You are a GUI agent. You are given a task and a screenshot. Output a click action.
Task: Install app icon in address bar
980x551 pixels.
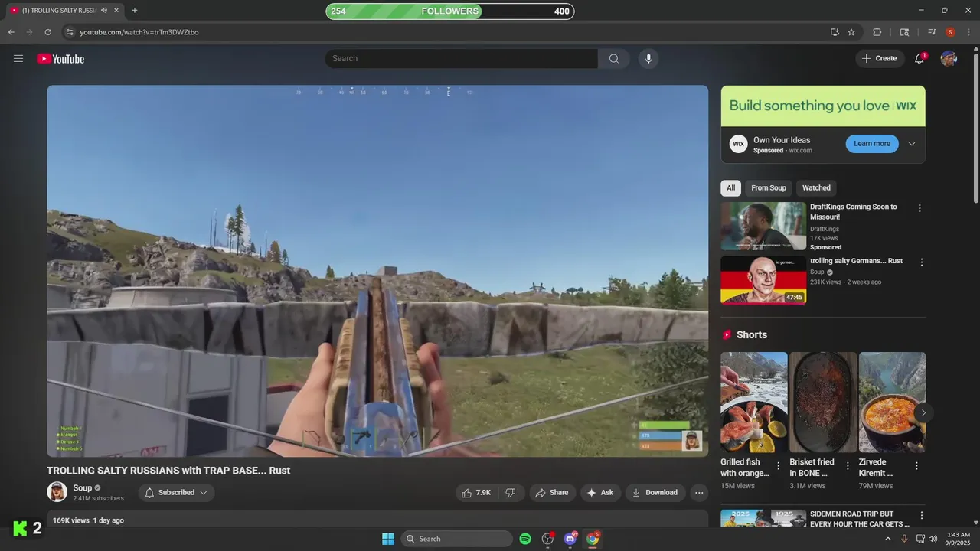[835, 32]
